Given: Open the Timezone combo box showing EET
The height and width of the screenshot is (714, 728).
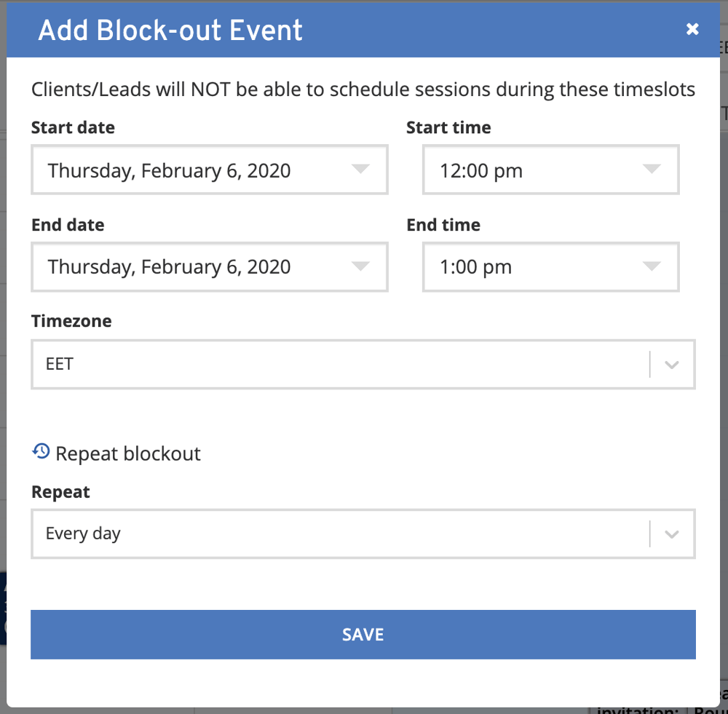Looking at the screenshot, I should pyautogui.click(x=363, y=364).
